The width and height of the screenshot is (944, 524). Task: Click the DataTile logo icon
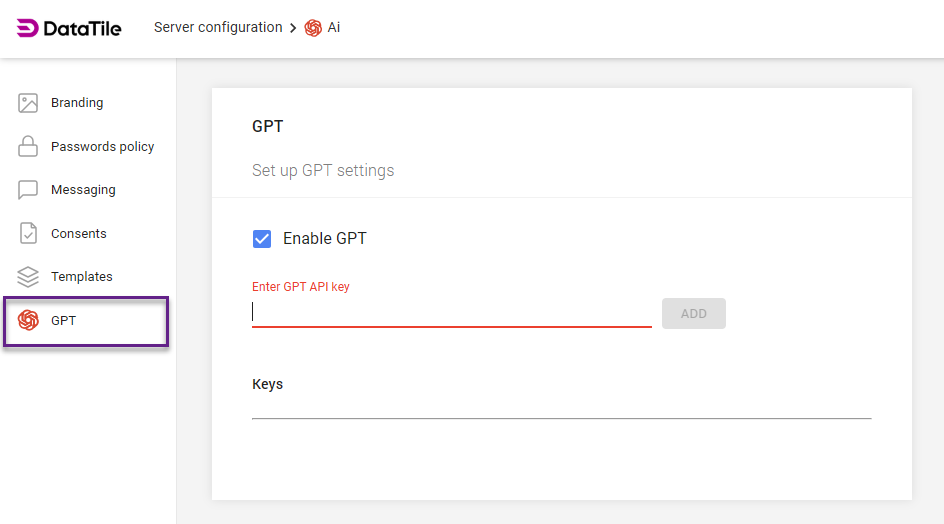pos(28,28)
